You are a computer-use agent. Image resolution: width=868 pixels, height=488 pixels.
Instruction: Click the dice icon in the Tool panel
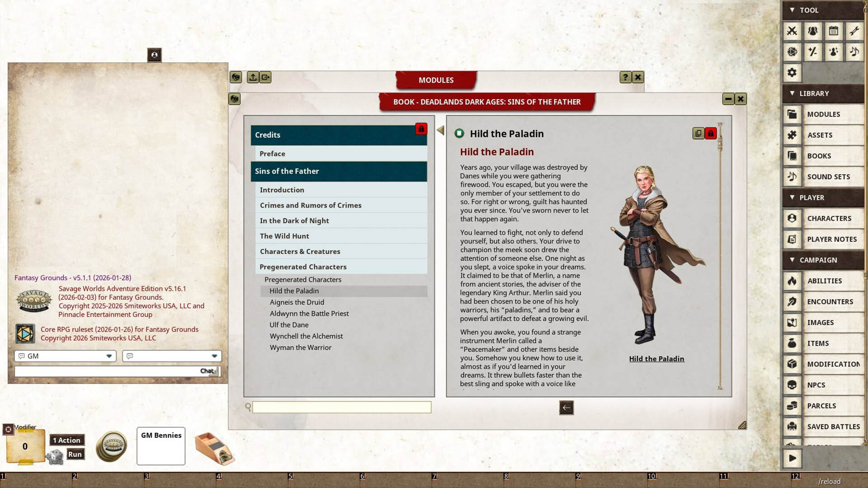point(793,52)
